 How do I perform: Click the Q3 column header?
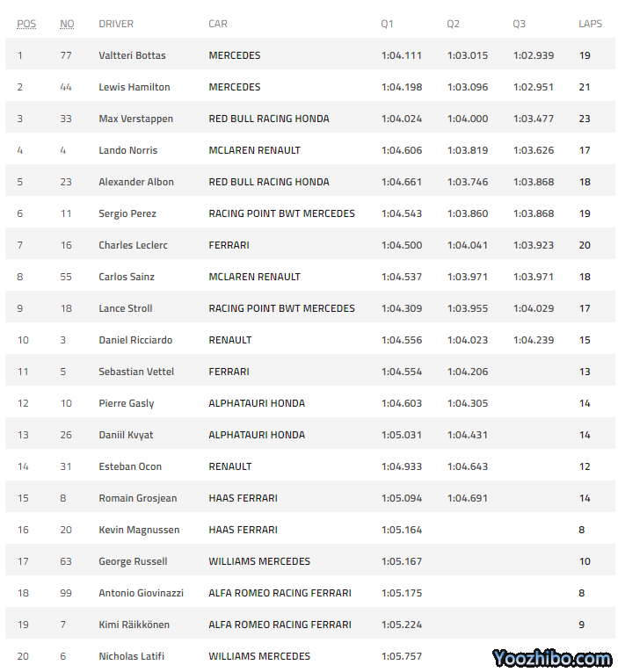[x=520, y=24]
